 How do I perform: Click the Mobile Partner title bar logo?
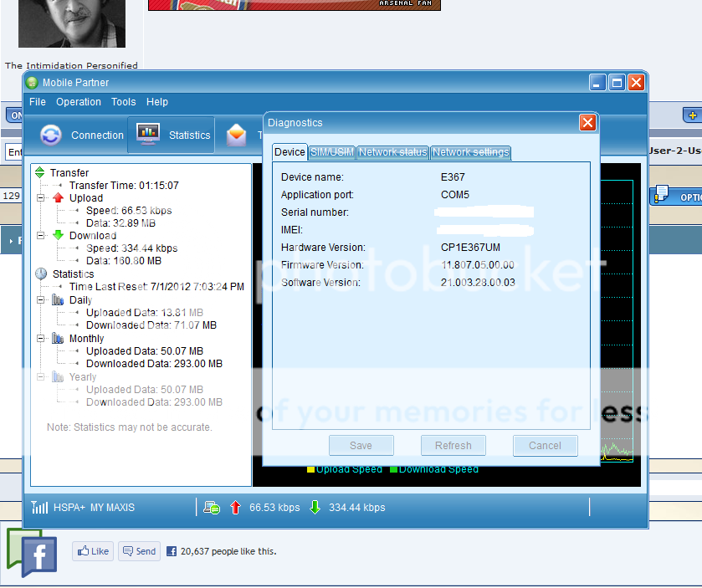(33, 82)
